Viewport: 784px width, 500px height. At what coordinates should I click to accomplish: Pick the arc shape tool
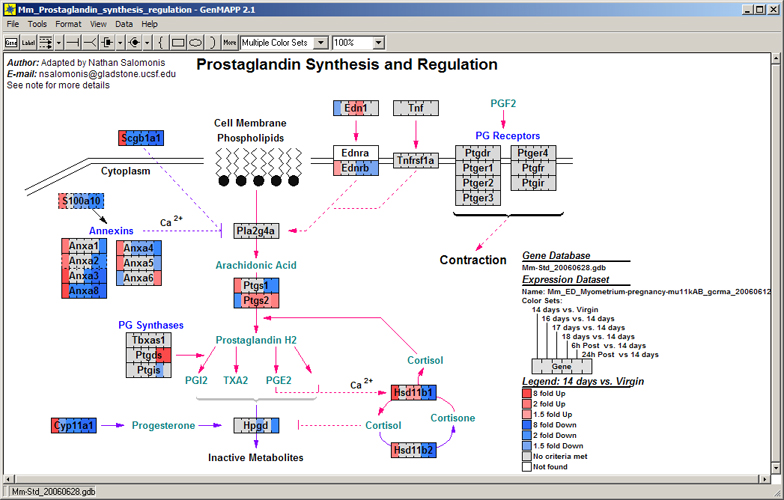pyautogui.click(x=212, y=43)
